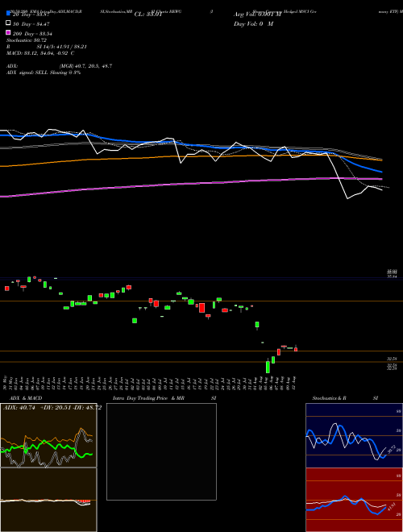Select the 'ADX signal: SELL' line
Image resolution: width=403 pixels, height=532 pixels.
(44, 73)
